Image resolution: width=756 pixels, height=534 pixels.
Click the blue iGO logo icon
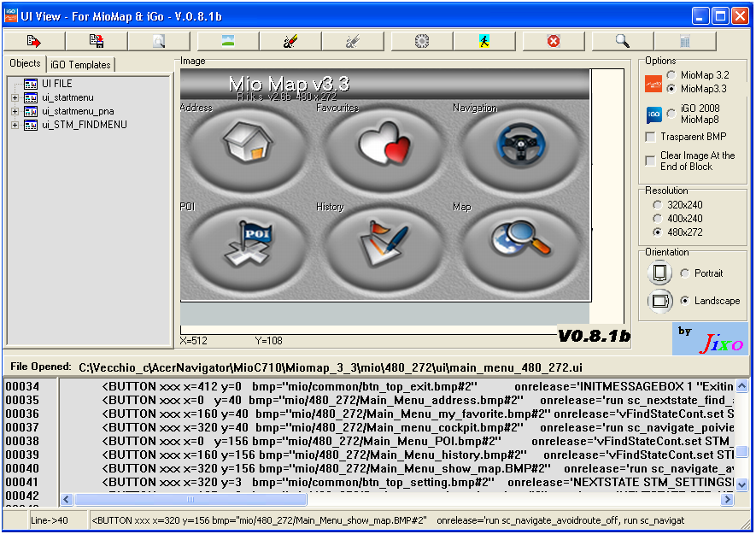[x=653, y=114]
